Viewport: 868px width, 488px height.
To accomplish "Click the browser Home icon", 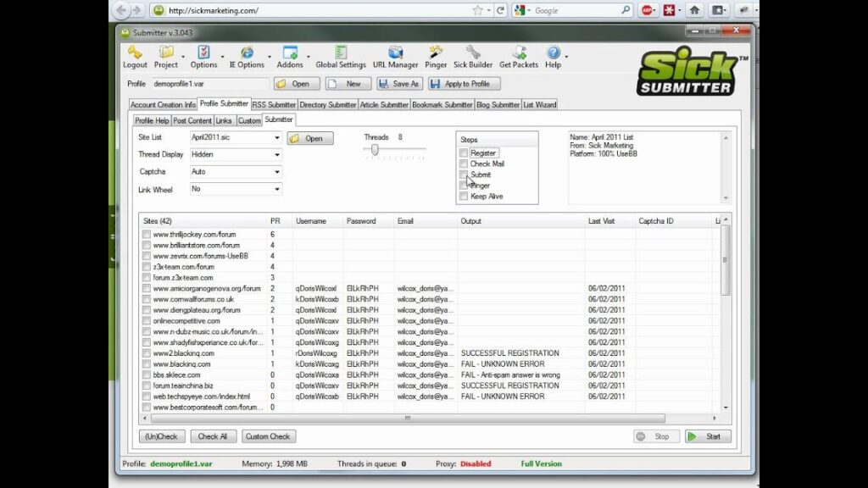I will click(x=694, y=10).
